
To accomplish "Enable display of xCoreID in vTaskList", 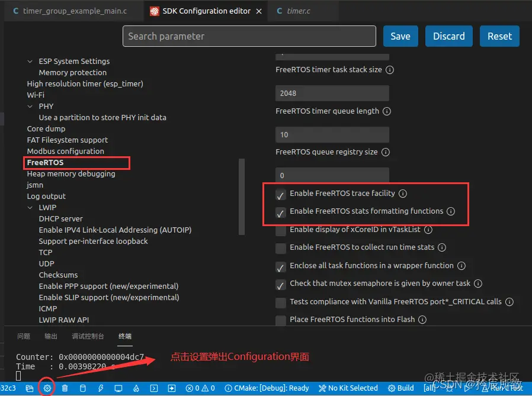I will (x=281, y=230).
